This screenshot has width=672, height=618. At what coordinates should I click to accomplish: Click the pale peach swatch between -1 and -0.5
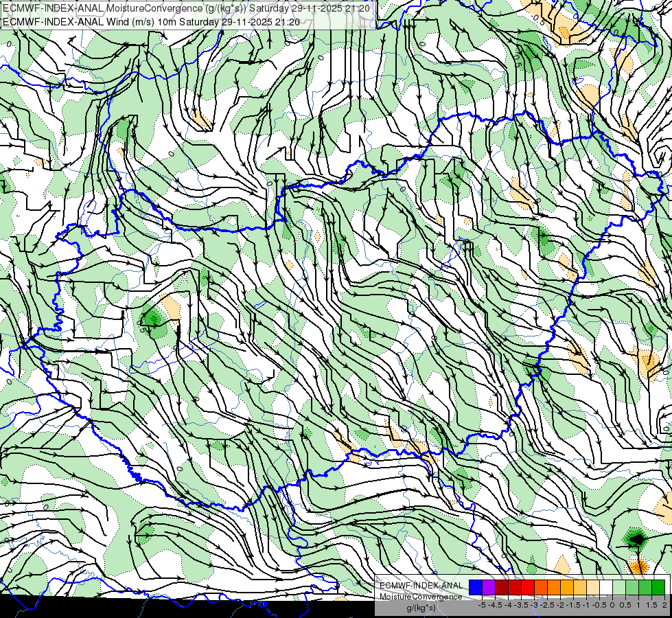click(592, 587)
